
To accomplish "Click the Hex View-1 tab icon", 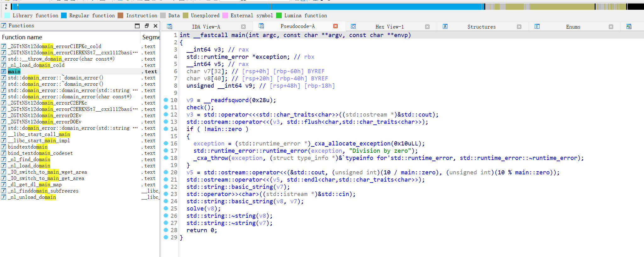I will pos(353,27).
